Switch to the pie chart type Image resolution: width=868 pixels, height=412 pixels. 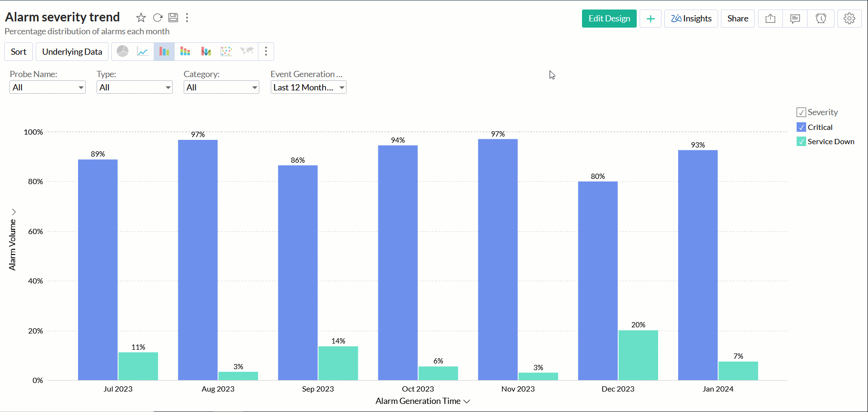123,51
